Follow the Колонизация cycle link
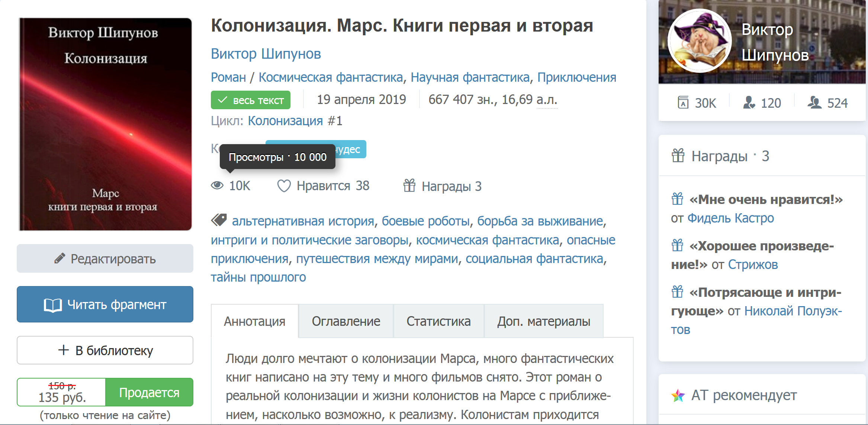This screenshot has width=868, height=425. (x=285, y=121)
